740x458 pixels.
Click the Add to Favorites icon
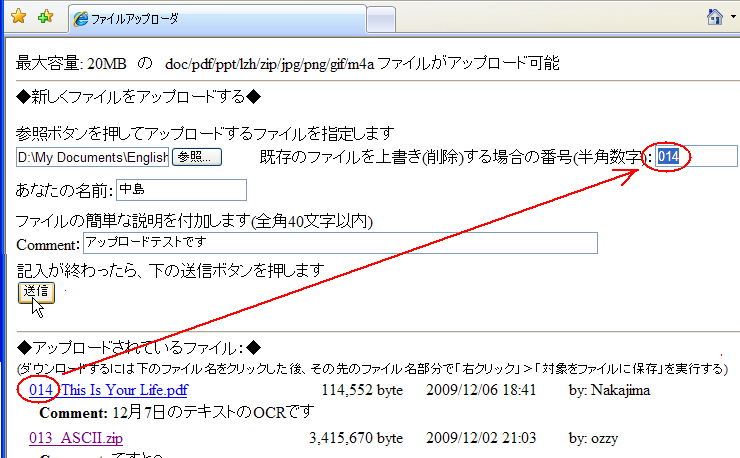click(x=44, y=17)
